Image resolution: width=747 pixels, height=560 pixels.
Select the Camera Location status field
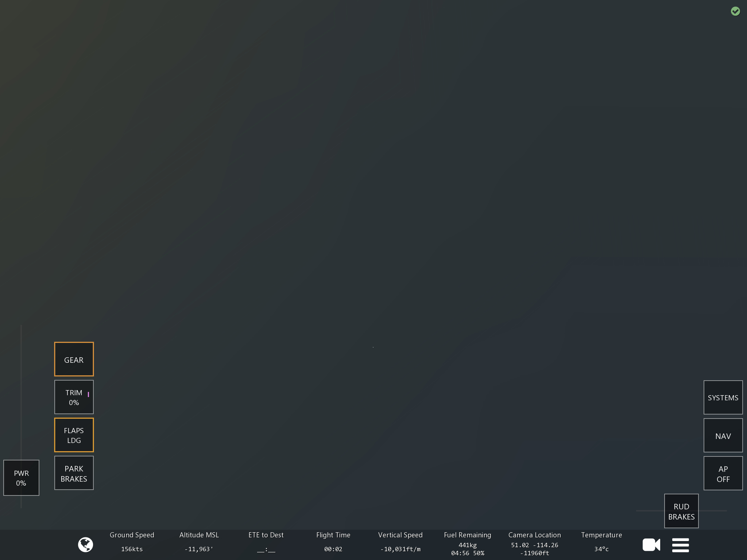[534, 544]
